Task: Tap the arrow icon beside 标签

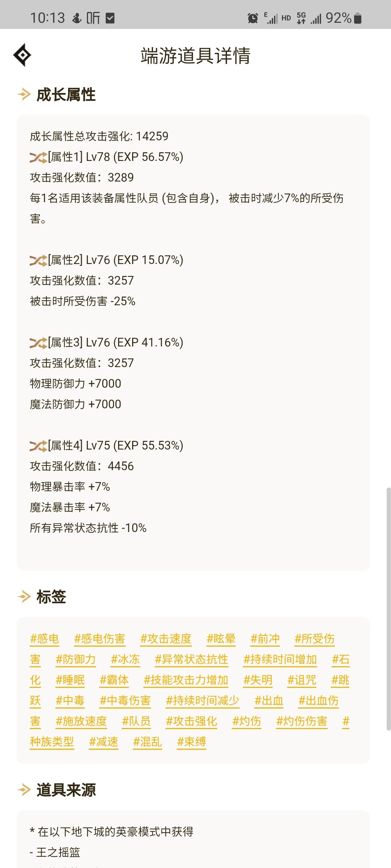Action: (24, 597)
